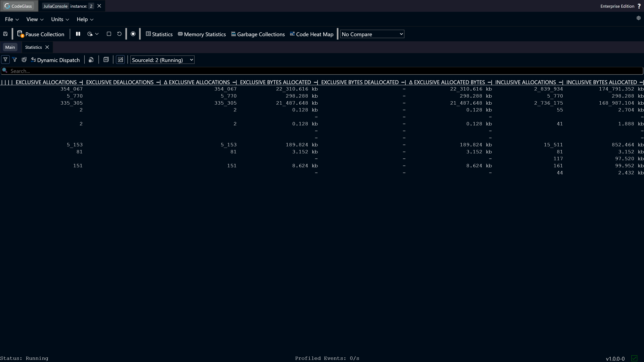Click the help question mark icon
Screen dimensions: 644x362
click(639, 6)
